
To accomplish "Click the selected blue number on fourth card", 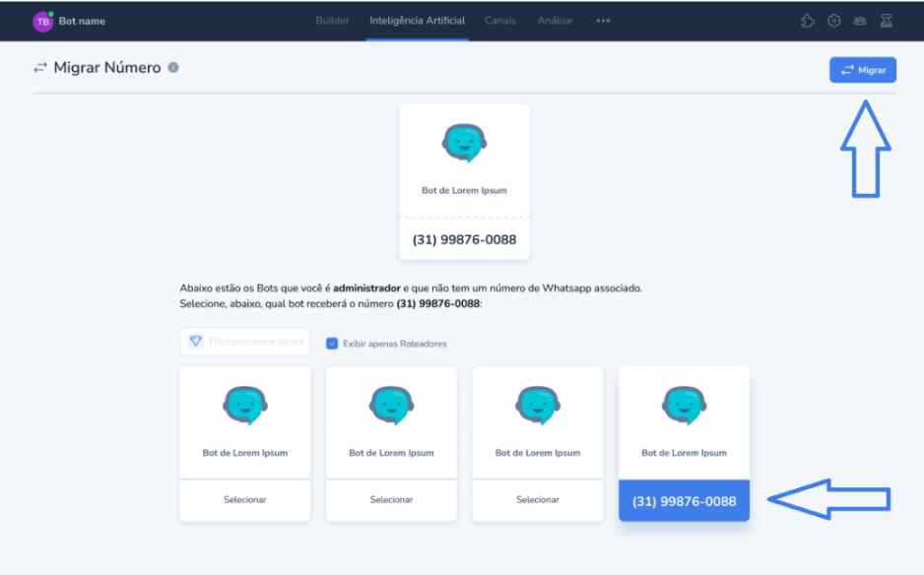I will [x=684, y=501].
